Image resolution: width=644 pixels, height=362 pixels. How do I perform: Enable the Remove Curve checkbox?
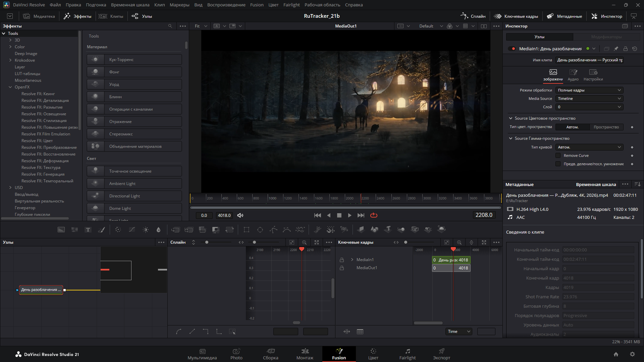point(558,156)
